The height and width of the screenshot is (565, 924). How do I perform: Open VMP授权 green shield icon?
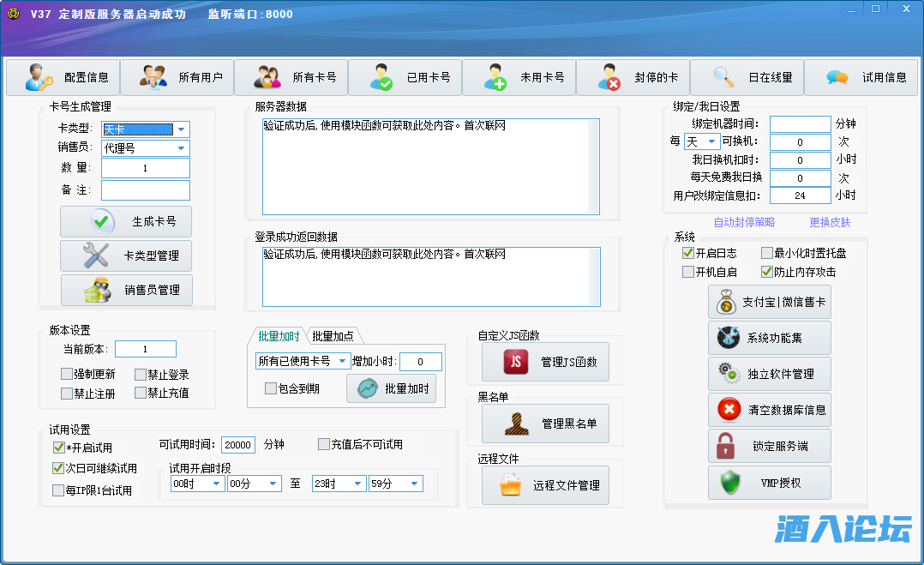click(728, 483)
